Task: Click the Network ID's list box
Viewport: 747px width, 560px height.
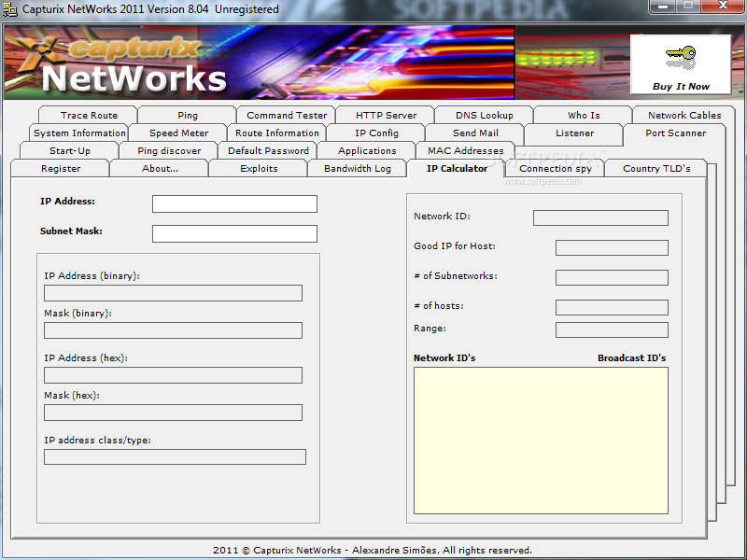Action: pos(541,441)
